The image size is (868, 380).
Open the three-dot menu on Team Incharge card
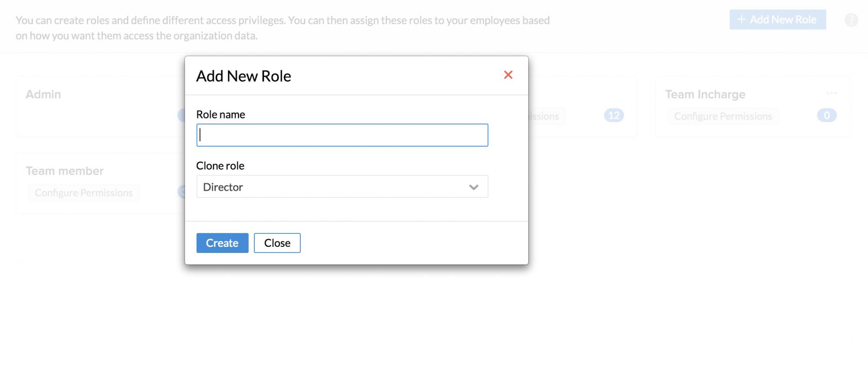click(832, 93)
